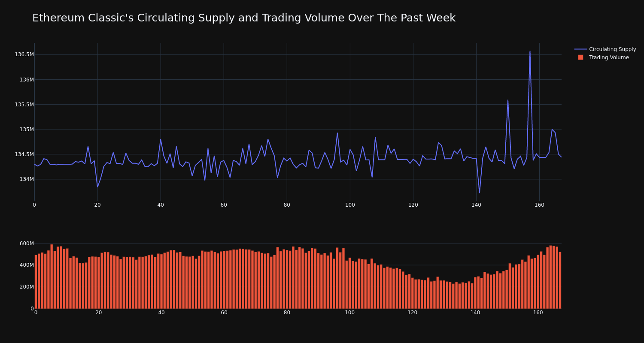The width and height of the screenshot is (644, 343).
Task: Click x-axis label 20 on supply chart
Action: coord(97,205)
